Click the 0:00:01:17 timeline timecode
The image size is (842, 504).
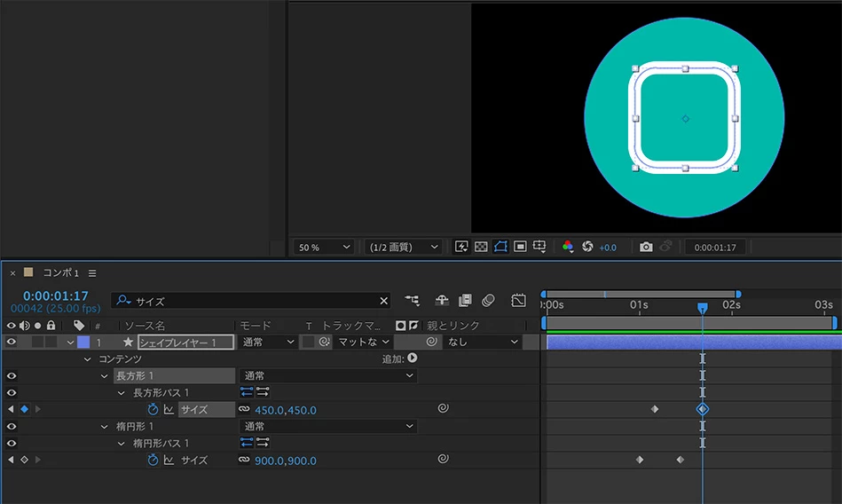[55, 296]
